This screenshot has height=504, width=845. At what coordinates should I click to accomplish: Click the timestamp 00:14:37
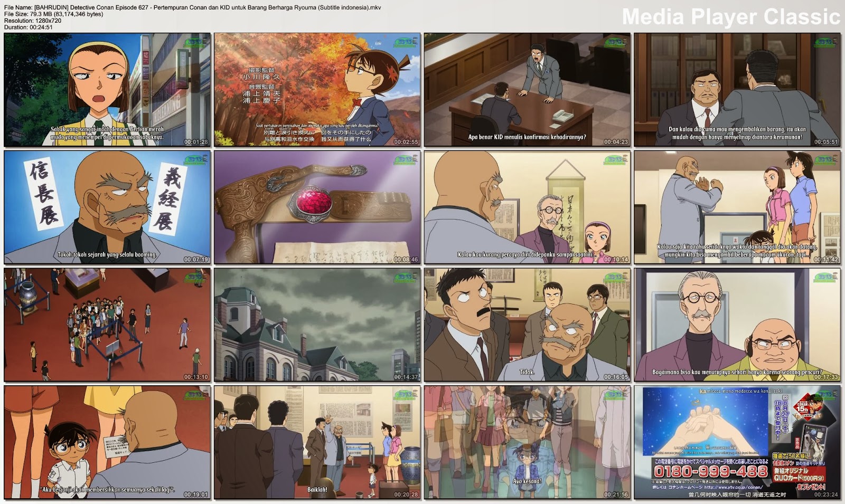tap(406, 377)
